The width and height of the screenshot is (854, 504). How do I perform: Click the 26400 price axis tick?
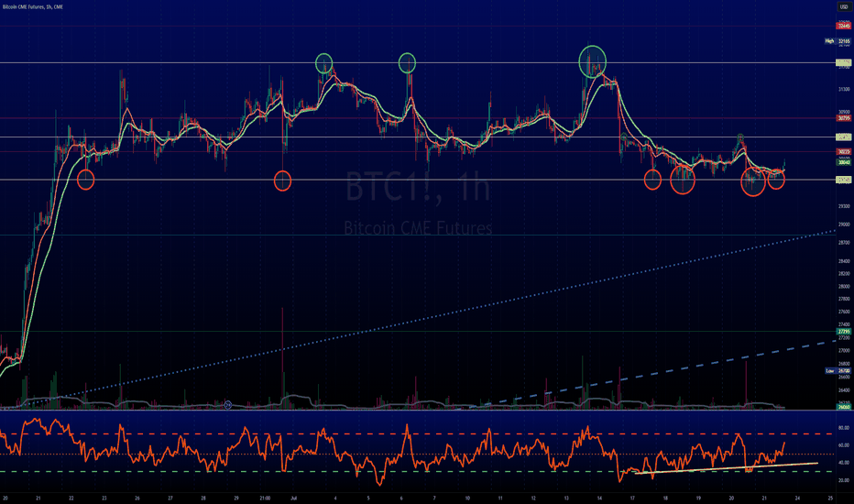click(x=844, y=389)
